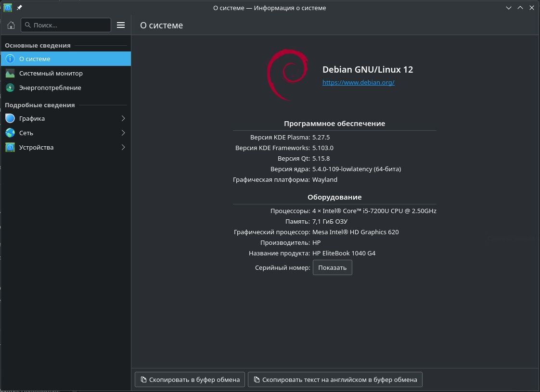Open the hamburger menu next to search
This screenshot has width=540, height=392.
point(121,25)
